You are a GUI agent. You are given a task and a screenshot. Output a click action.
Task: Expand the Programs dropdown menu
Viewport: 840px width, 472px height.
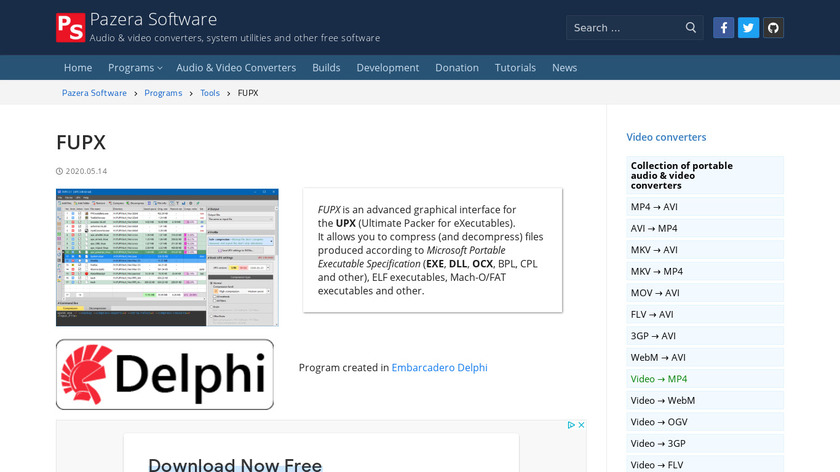point(135,68)
